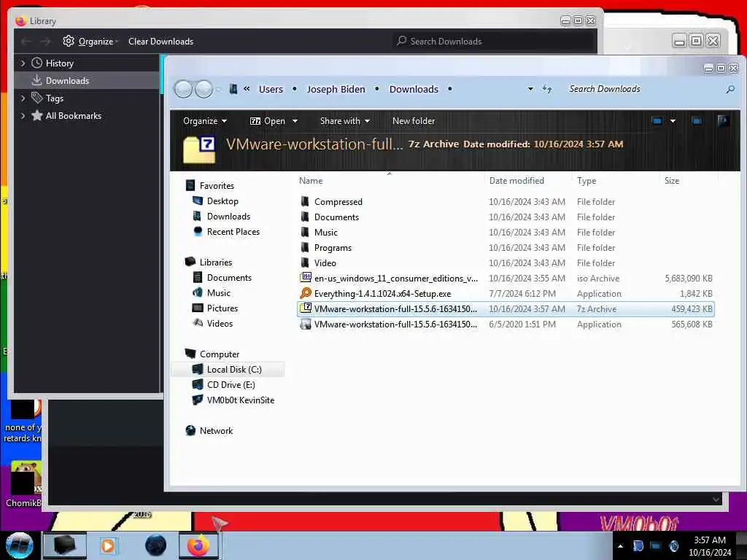Select Pictures under Libraries

pyautogui.click(x=222, y=308)
